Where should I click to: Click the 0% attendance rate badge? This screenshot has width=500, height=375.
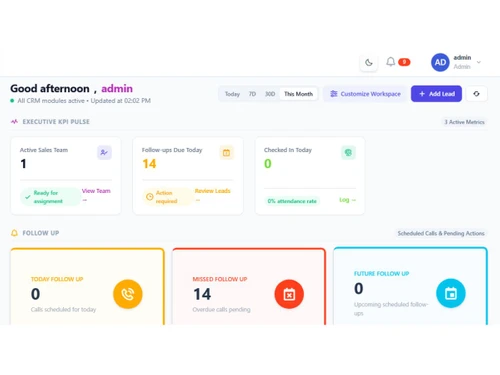click(x=292, y=201)
